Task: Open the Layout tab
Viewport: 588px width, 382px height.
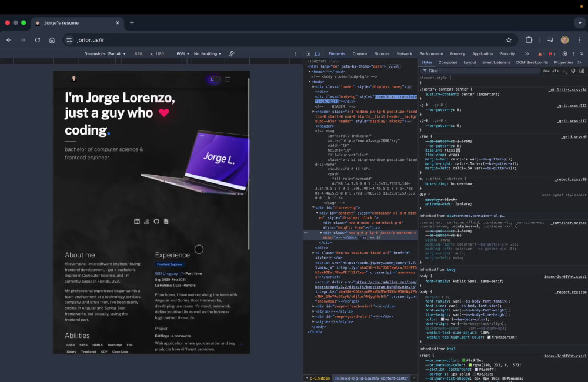Action: pos(469,63)
